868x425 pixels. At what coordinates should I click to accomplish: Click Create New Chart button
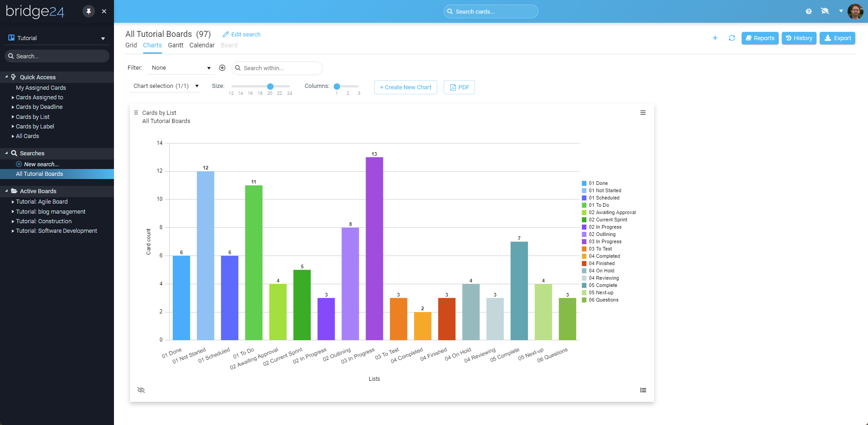click(x=405, y=87)
